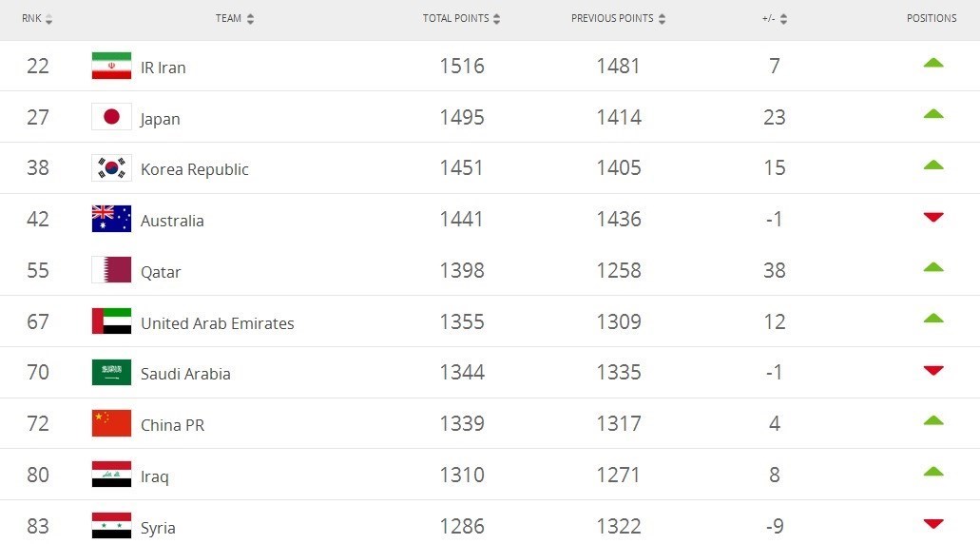
Task: Click the Australia flag icon
Action: 111,219
